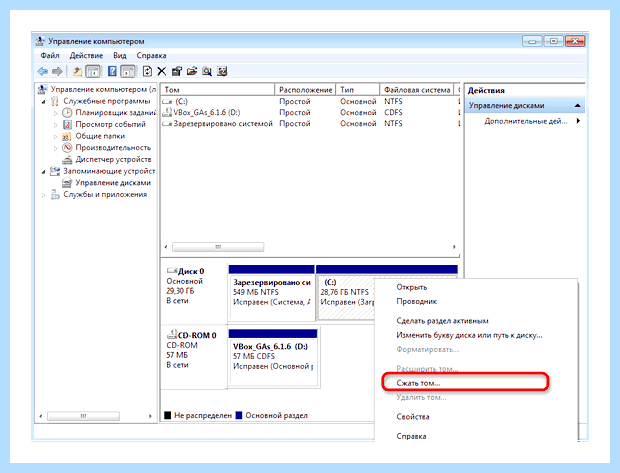
Task: Choose Справка at bottom of context menu
Action: [411, 436]
